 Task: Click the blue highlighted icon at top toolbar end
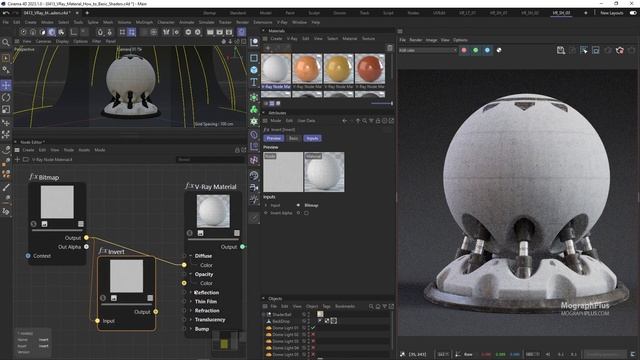pyautogui.click(x=242, y=32)
